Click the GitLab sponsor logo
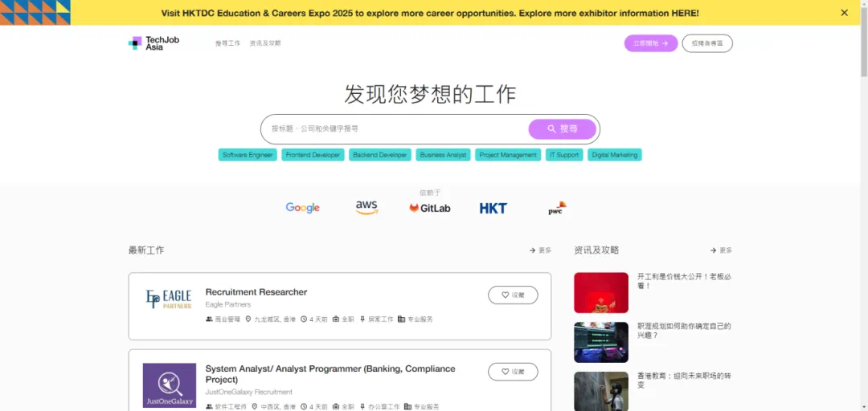 pyautogui.click(x=430, y=208)
